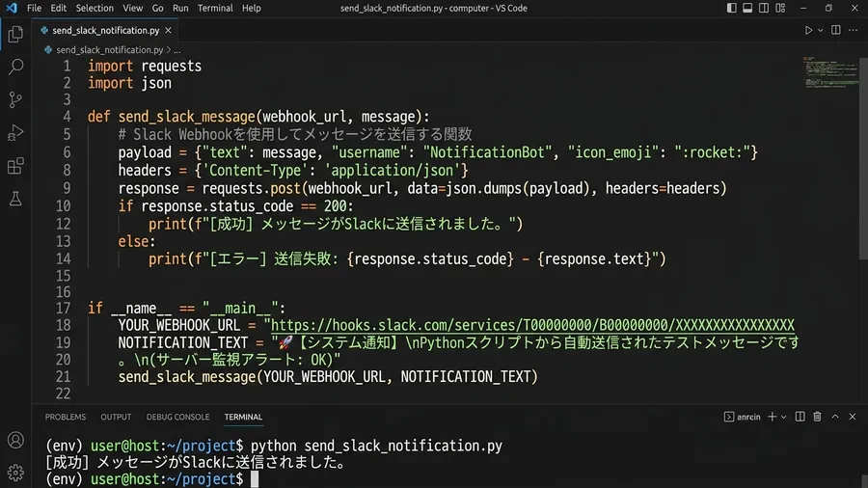Click the anrcin terminal name label
The image size is (868, 488).
[748, 418]
